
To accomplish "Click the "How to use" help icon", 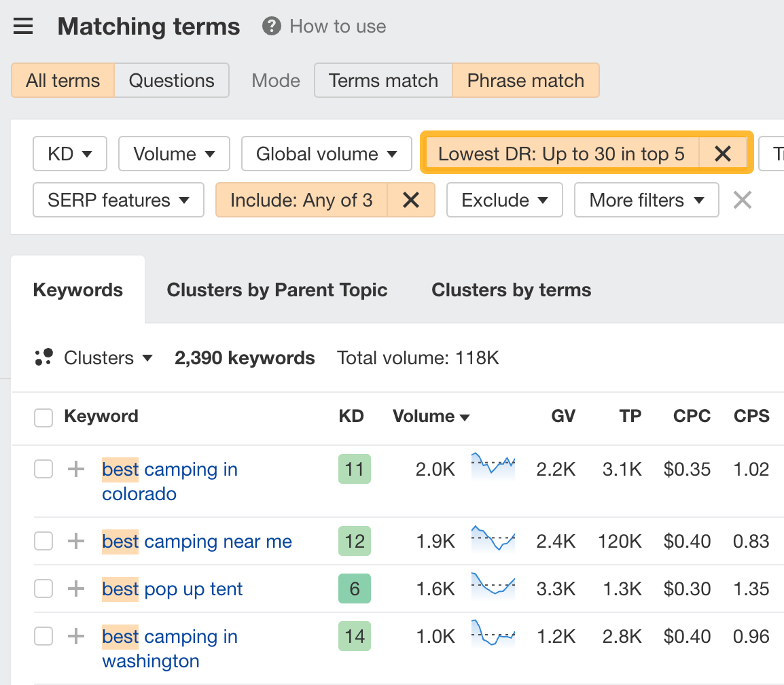I will point(271,27).
